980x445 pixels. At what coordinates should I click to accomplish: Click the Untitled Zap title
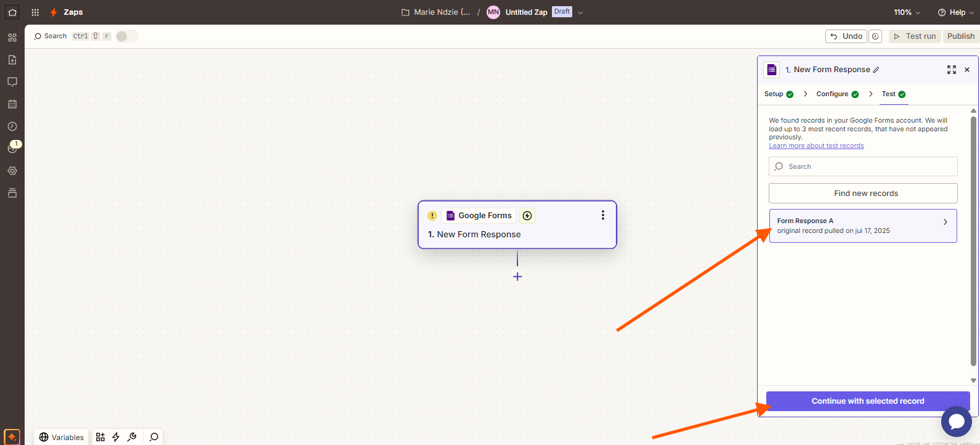pyautogui.click(x=527, y=12)
